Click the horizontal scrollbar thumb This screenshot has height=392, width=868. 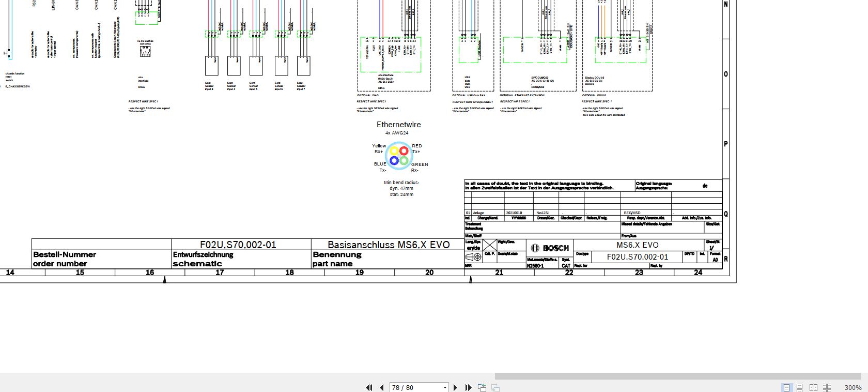pos(678,376)
